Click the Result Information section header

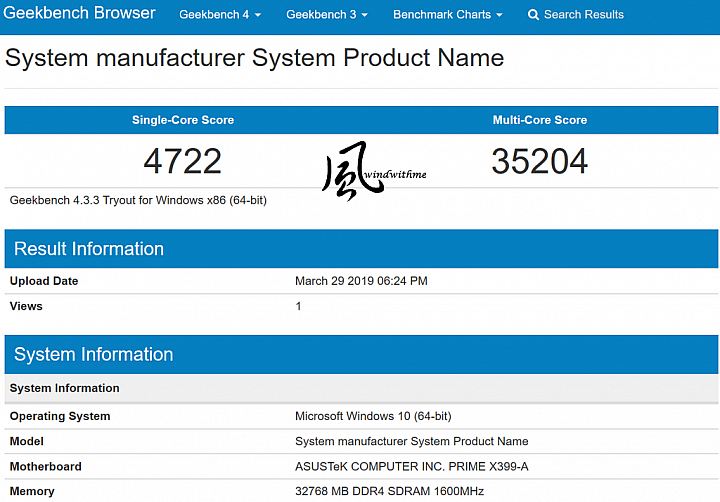pyautogui.click(x=361, y=248)
